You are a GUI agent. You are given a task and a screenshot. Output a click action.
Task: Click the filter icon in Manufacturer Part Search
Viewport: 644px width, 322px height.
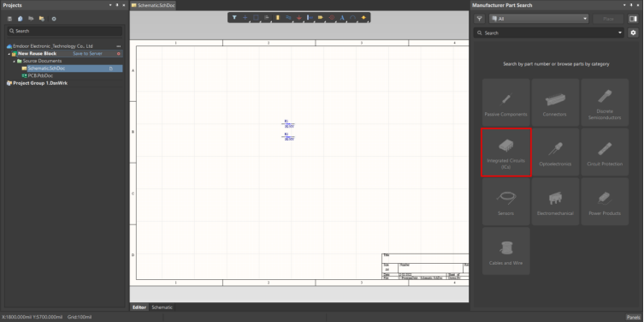point(479,19)
